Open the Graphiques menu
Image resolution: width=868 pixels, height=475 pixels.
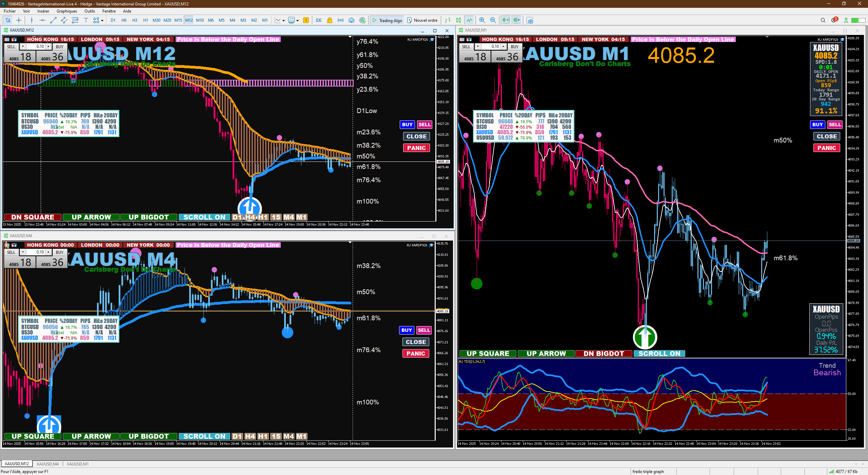(67, 11)
